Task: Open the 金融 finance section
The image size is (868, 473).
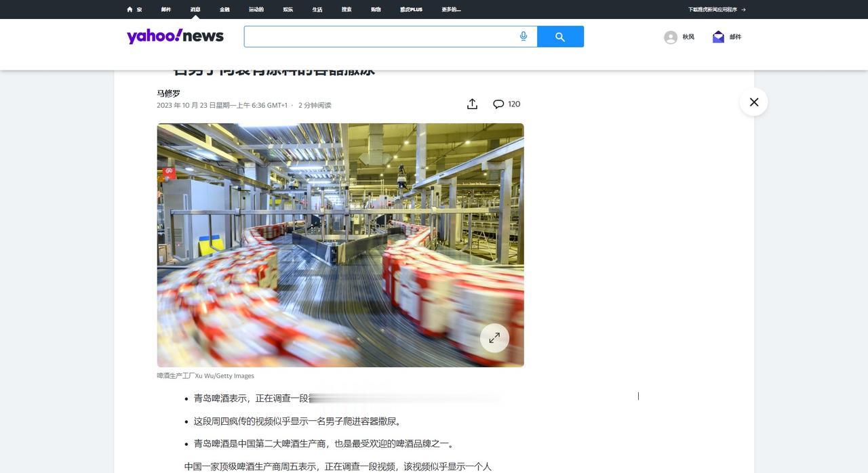Action: pyautogui.click(x=224, y=9)
